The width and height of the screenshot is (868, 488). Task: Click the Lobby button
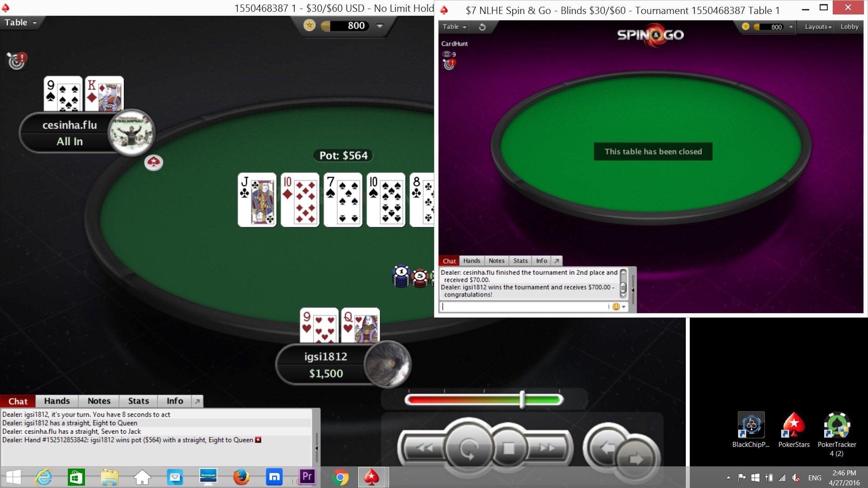[x=849, y=27]
